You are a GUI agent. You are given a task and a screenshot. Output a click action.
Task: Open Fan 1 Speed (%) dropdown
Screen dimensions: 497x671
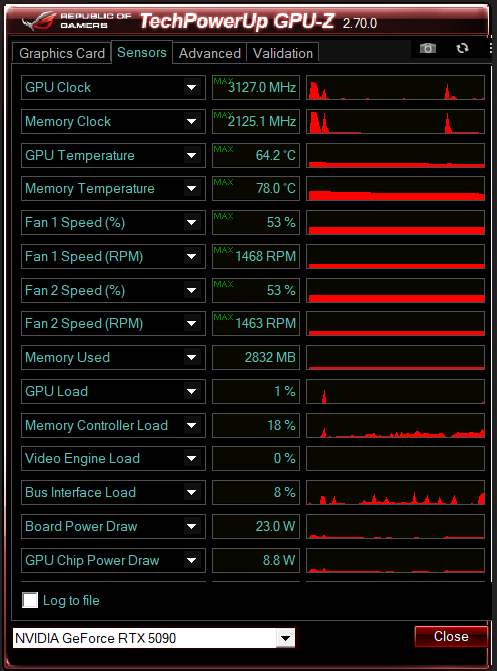coord(191,223)
